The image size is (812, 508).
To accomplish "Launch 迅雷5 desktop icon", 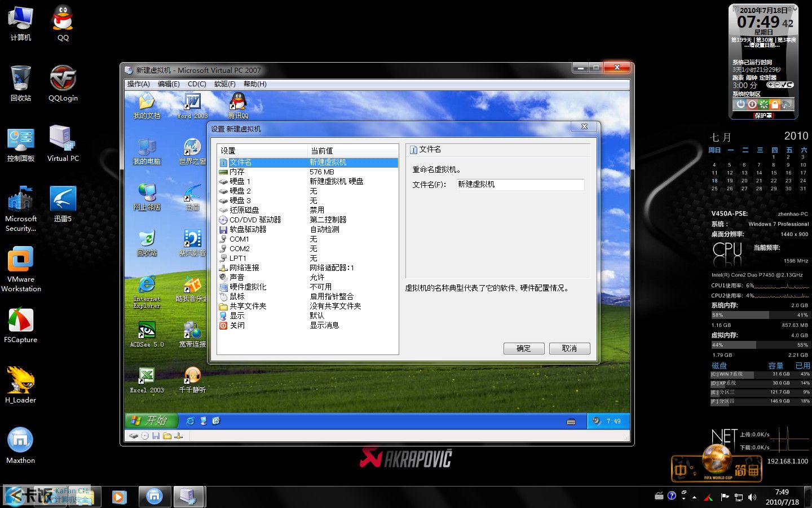I will (63, 204).
